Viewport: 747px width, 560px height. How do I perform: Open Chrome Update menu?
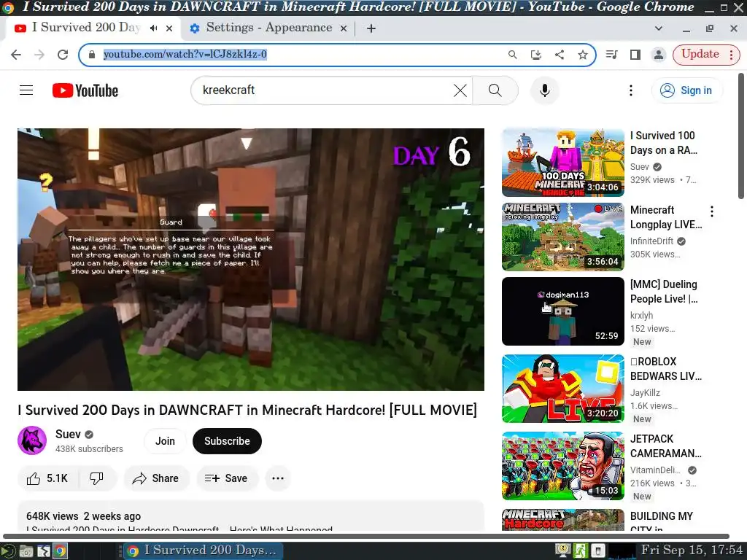tap(705, 54)
